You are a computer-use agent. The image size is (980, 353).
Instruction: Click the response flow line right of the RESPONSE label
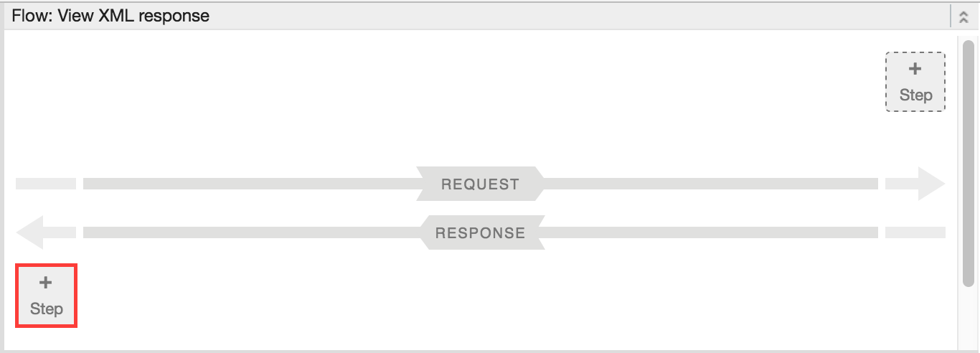point(710,232)
